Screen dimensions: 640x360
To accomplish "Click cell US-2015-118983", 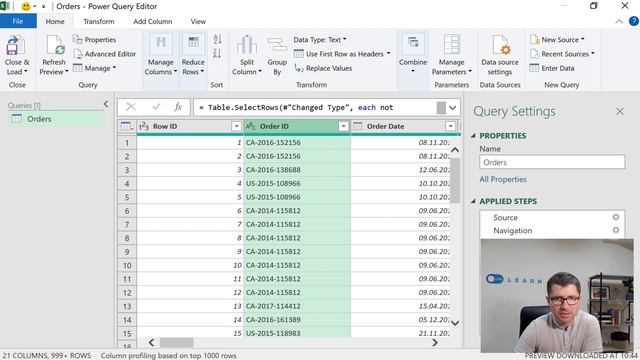I will pyautogui.click(x=297, y=333).
